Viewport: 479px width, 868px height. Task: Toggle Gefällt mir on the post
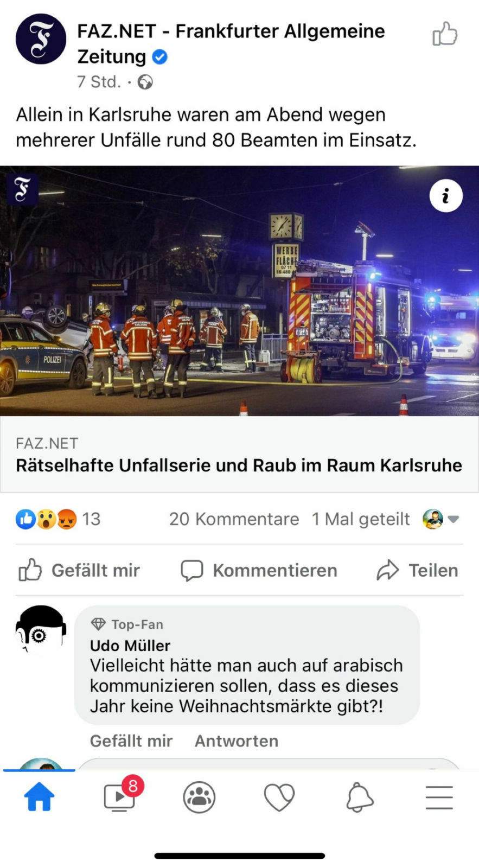[x=79, y=570]
